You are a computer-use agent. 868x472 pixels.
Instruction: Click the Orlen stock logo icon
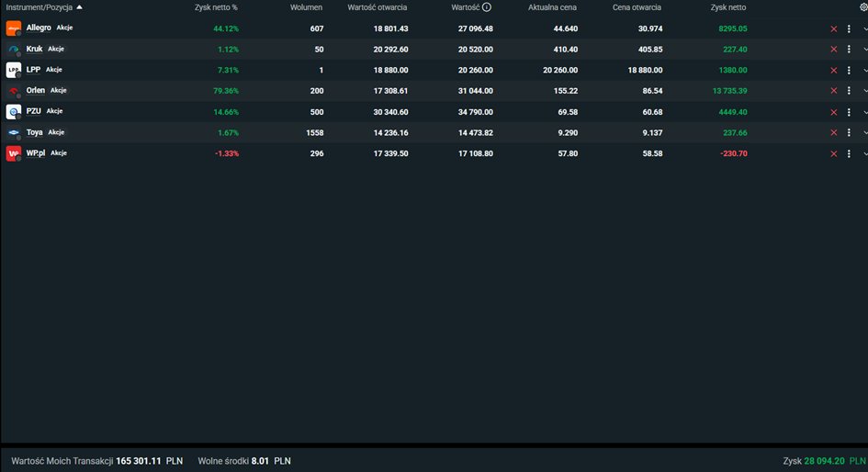[x=13, y=91]
